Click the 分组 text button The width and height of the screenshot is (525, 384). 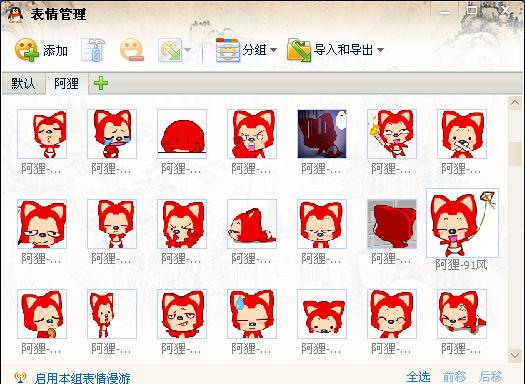click(x=254, y=50)
